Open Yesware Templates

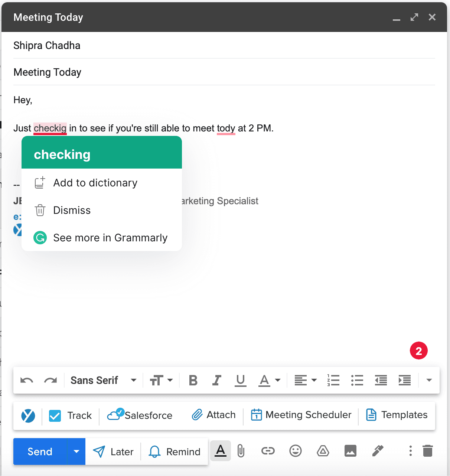click(x=397, y=415)
